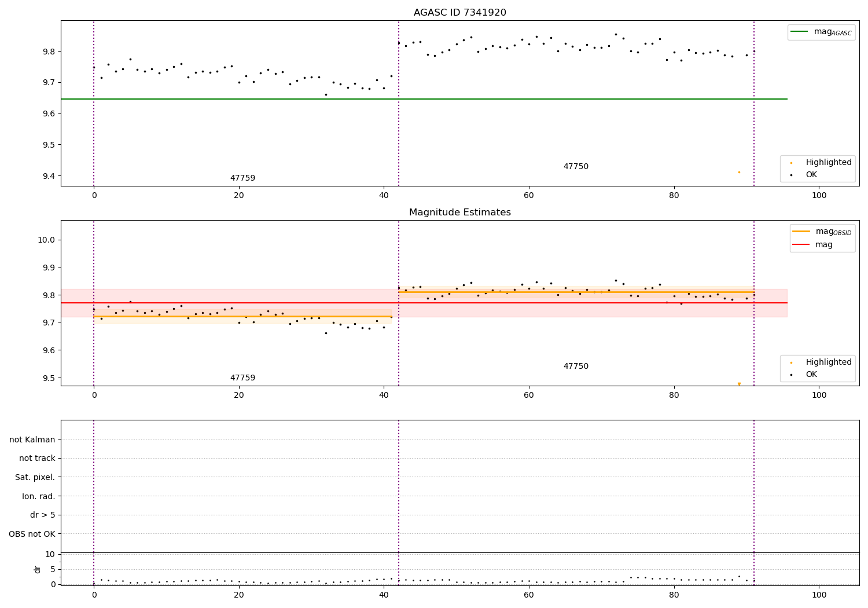Click the orange dot marker in the top plot legend

(791, 163)
